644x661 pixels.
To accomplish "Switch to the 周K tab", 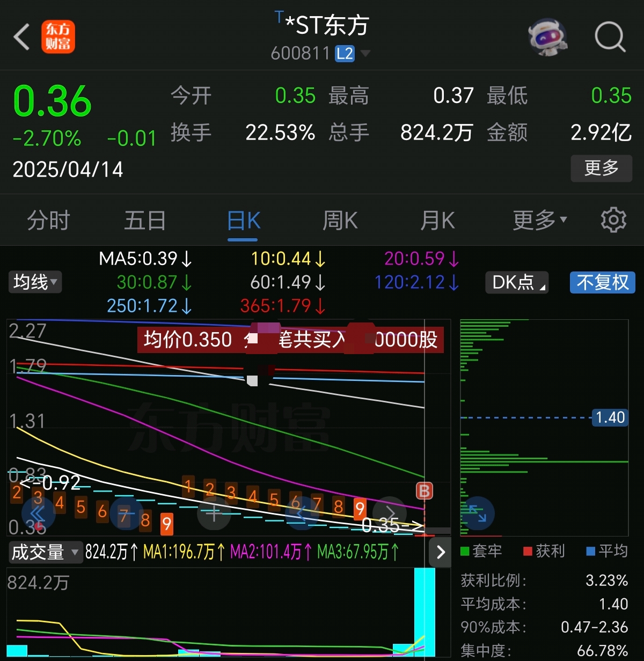I will click(340, 220).
